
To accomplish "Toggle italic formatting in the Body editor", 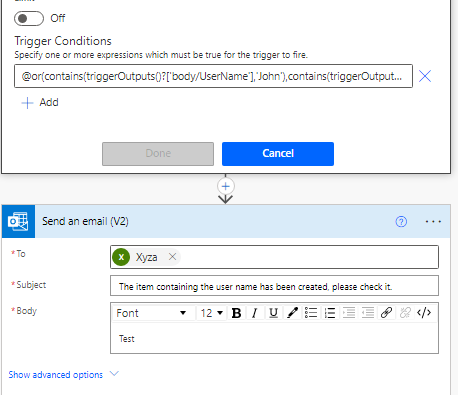I will click(255, 313).
